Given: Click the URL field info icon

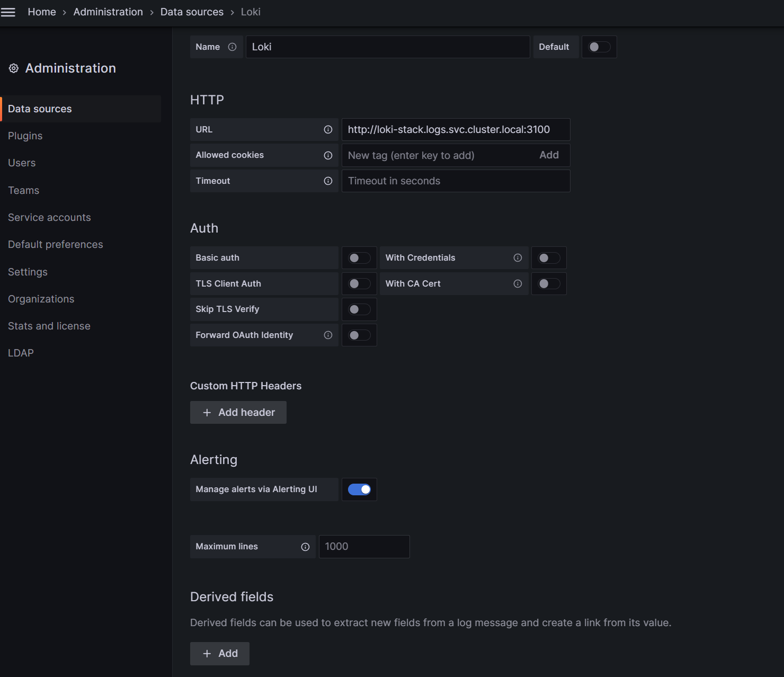Looking at the screenshot, I should pos(328,130).
